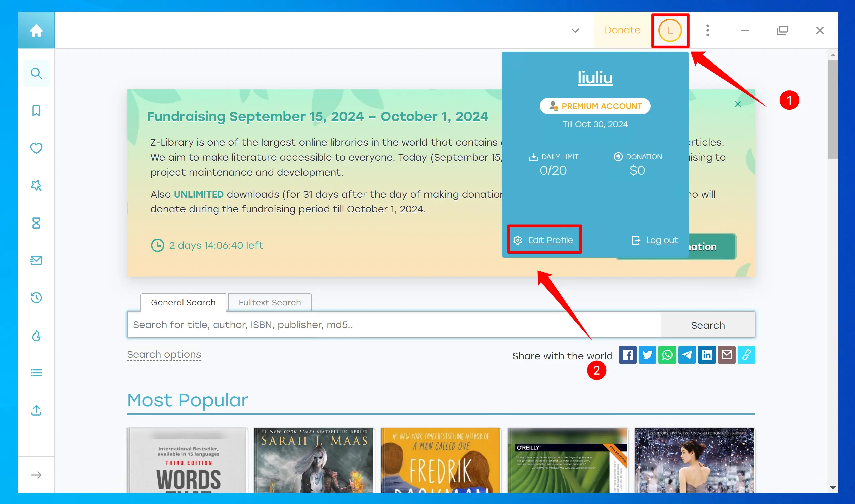Expand the top bar dropdown chevron

(x=575, y=30)
